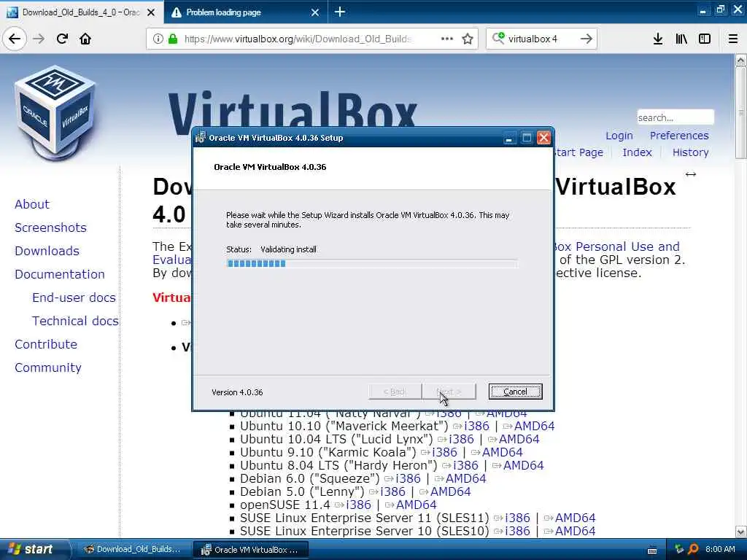The image size is (747, 560).
Task: Download SLES10 i386 package
Action: [517, 531]
